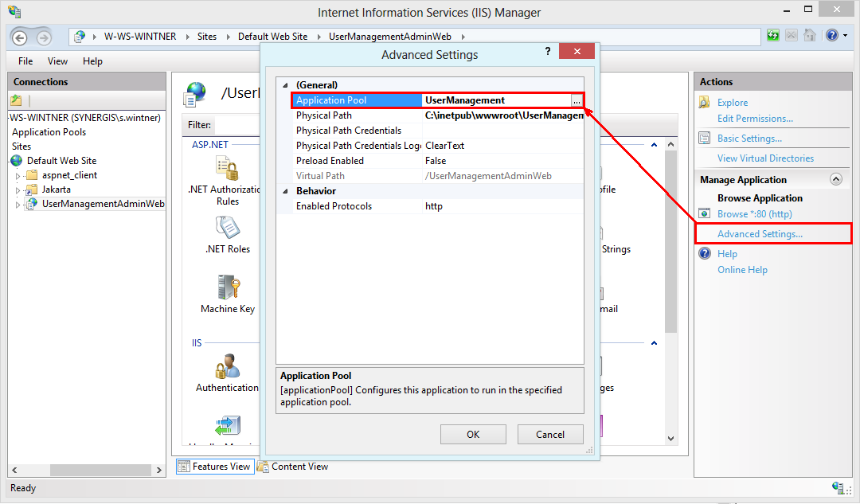
Task: Click OK in the Advanced Settings dialog
Action: [473, 434]
